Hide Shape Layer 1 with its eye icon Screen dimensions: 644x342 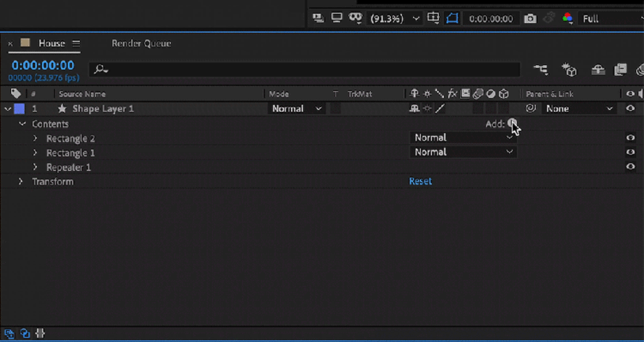coord(630,109)
